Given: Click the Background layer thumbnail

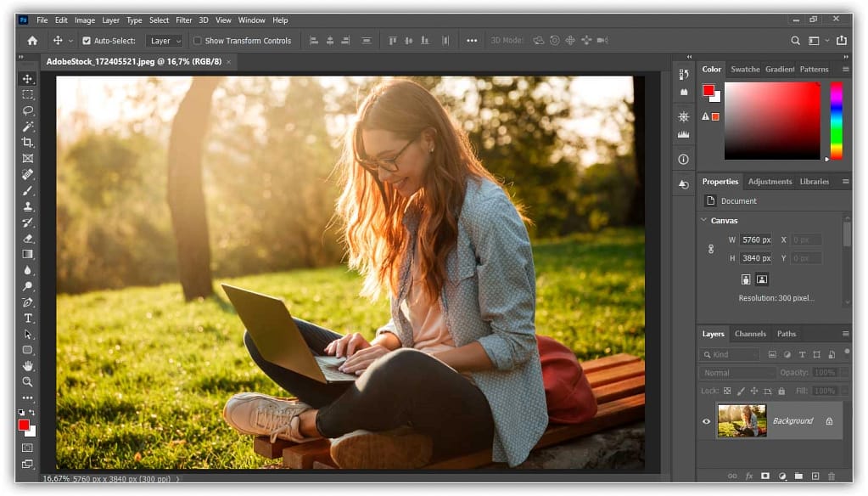Looking at the screenshot, I should pyautogui.click(x=742, y=420).
